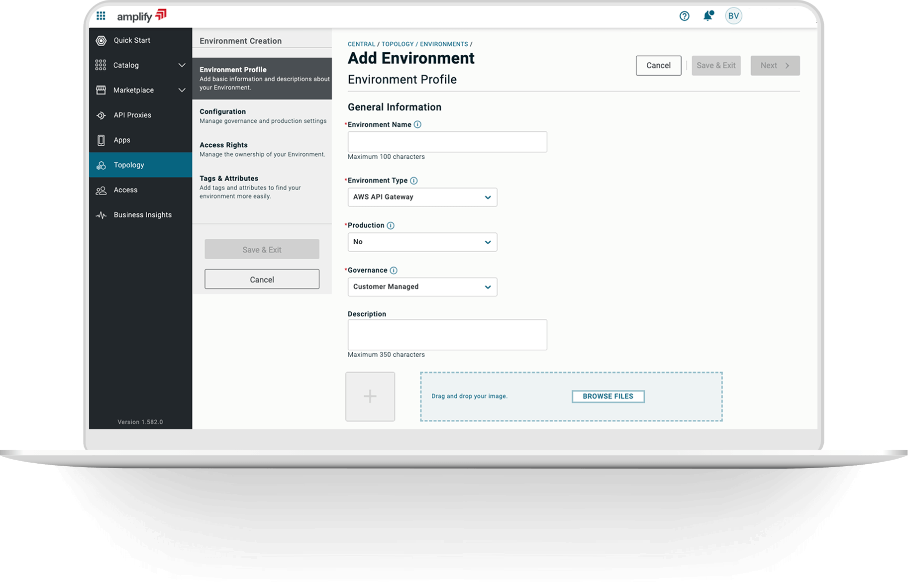908x588 pixels.
Task: Click the Governance info icon
Action: (394, 271)
